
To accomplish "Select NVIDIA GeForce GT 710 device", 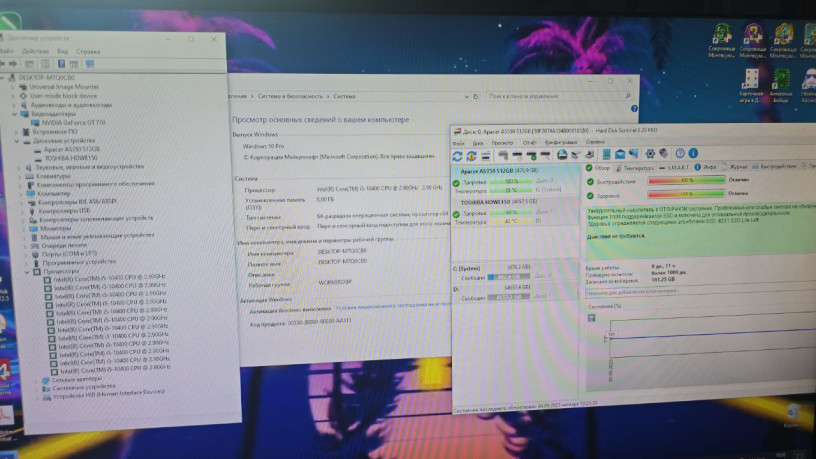I will tap(73, 123).
